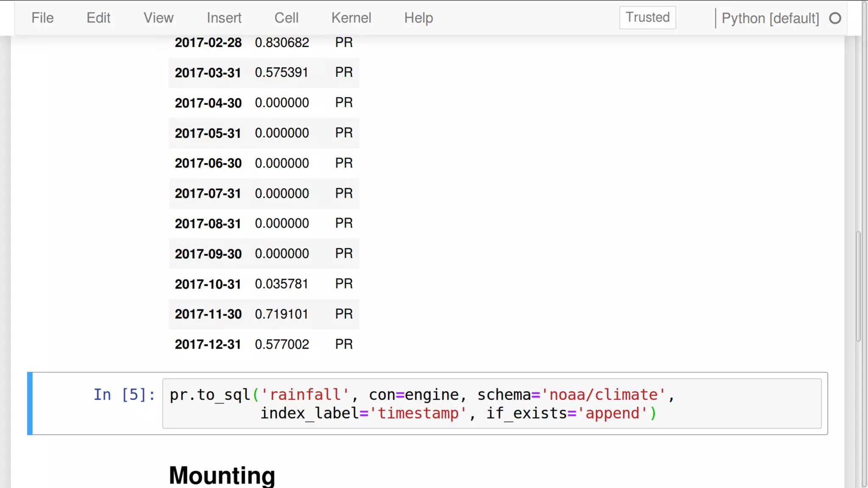Click the Trusted notebook button

pyautogui.click(x=647, y=17)
